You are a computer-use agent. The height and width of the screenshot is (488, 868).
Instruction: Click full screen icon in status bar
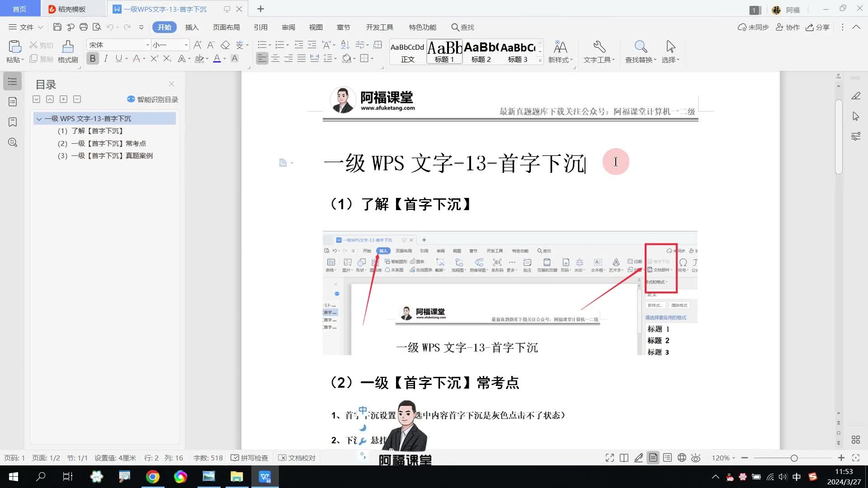pyautogui.click(x=609, y=458)
